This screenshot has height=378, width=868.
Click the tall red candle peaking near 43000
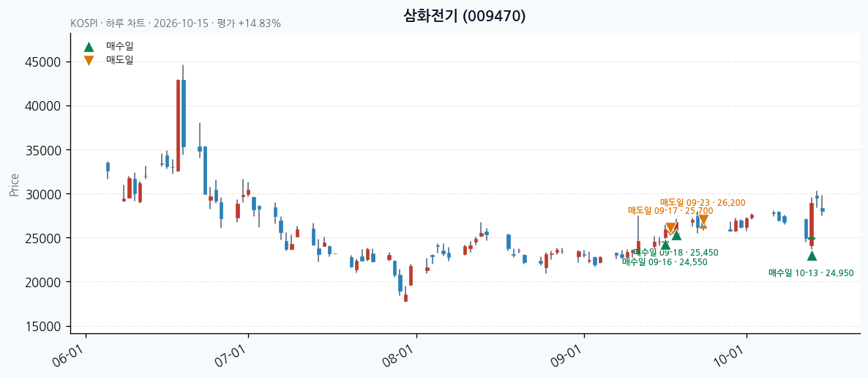point(179,126)
